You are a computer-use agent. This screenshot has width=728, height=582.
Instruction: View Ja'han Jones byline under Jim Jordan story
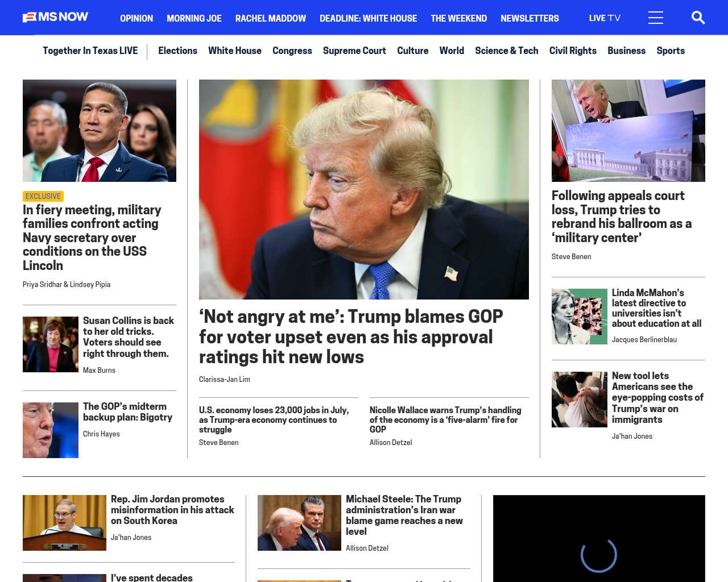pos(131,538)
